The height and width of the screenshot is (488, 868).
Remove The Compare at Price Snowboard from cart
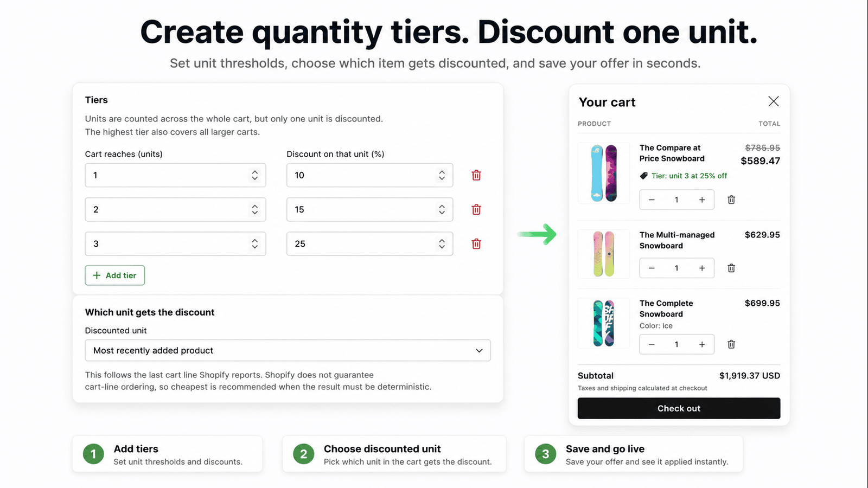pos(731,200)
